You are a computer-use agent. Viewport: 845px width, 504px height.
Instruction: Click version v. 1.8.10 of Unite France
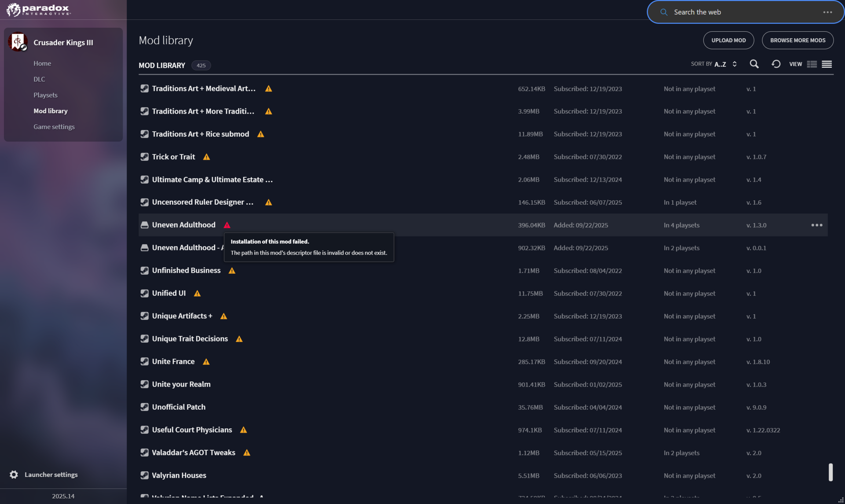(758, 362)
